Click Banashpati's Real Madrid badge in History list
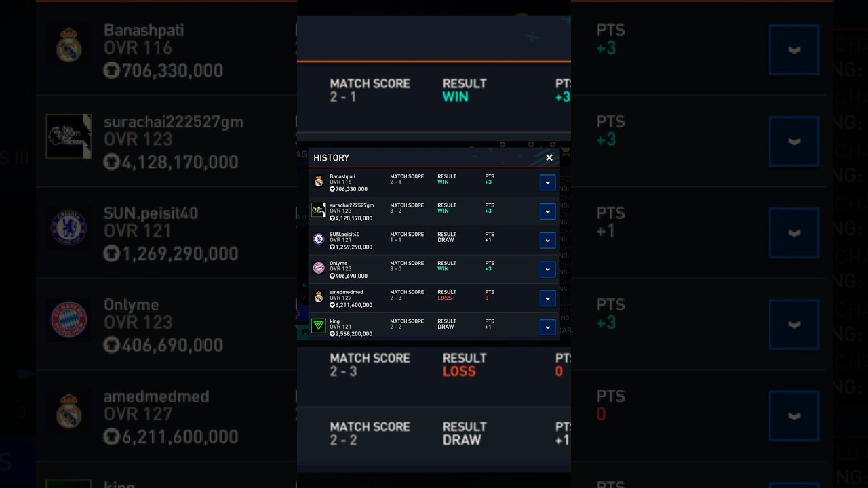868x488 pixels. (x=319, y=182)
